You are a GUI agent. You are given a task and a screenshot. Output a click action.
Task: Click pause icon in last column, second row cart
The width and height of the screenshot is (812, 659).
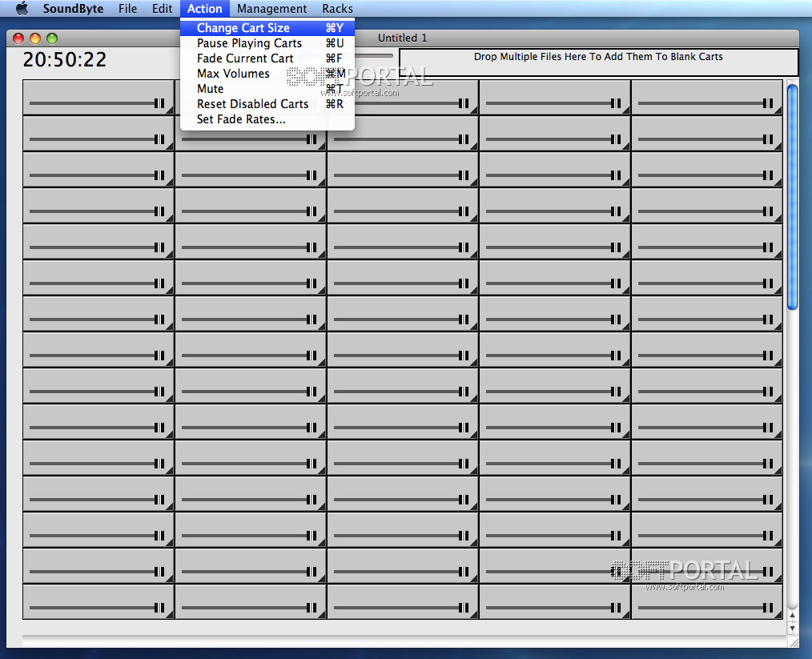768,139
